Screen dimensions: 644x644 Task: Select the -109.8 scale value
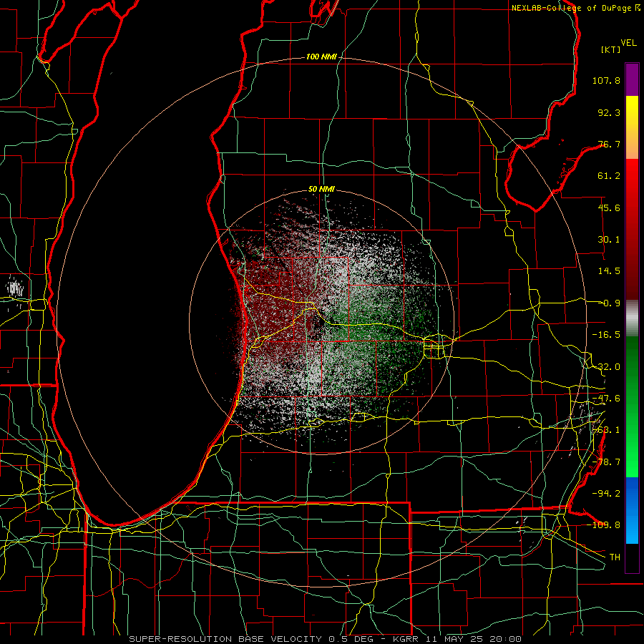click(x=604, y=525)
